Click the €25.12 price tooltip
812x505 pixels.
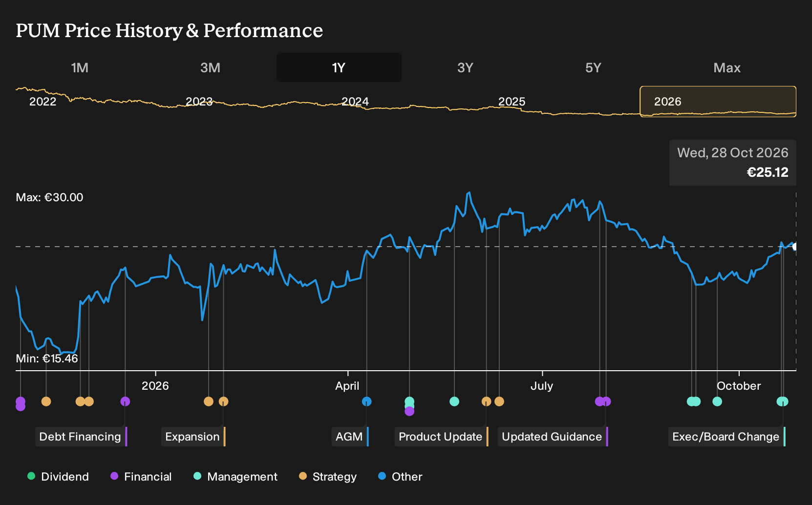pos(733,163)
